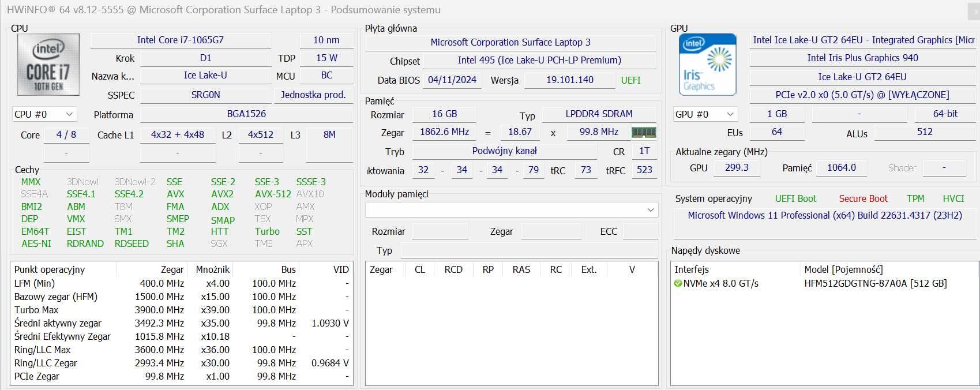The height and width of the screenshot is (390, 980).
Task: Click the MCU value BC
Action: (326, 75)
